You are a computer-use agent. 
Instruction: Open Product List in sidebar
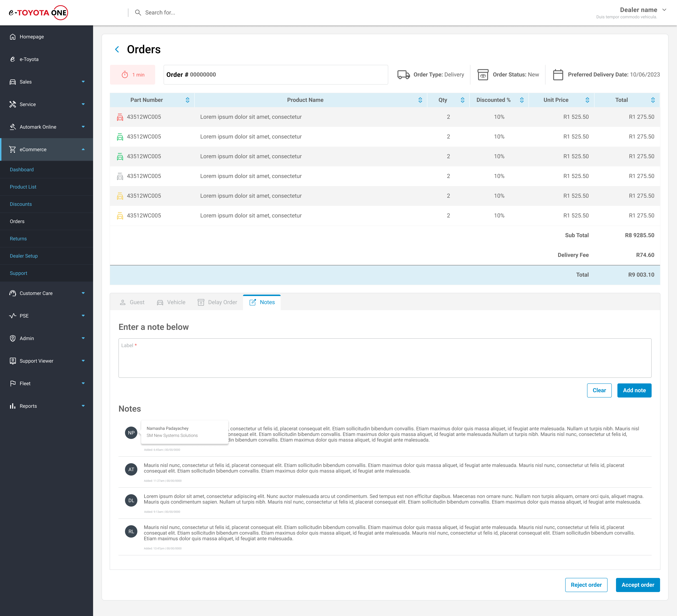click(x=23, y=187)
